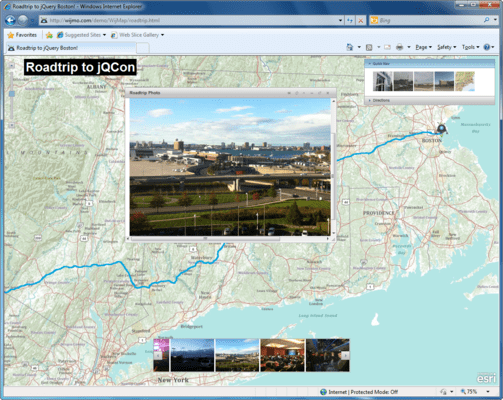Click the Roadtrip Photo horizontal scrollbar
Image resolution: width=503 pixels, height=400 pixels.
[205, 238]
